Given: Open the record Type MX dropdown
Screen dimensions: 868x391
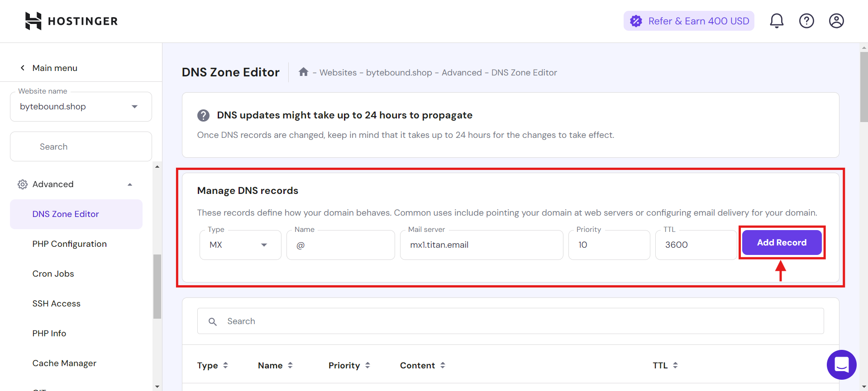Looking at the screenshot, I should [240, 245].
